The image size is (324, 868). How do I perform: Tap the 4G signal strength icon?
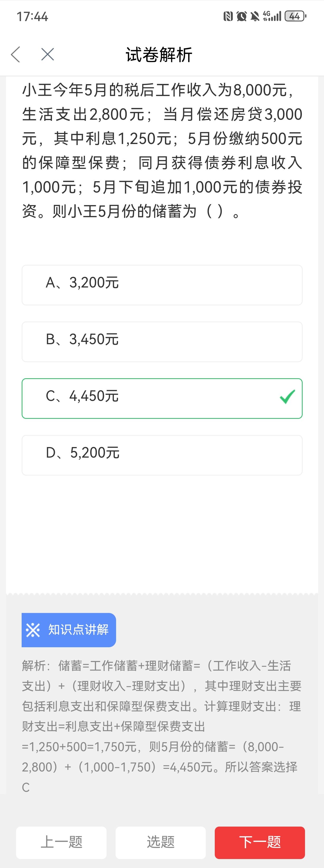click(x=272, y=16)
